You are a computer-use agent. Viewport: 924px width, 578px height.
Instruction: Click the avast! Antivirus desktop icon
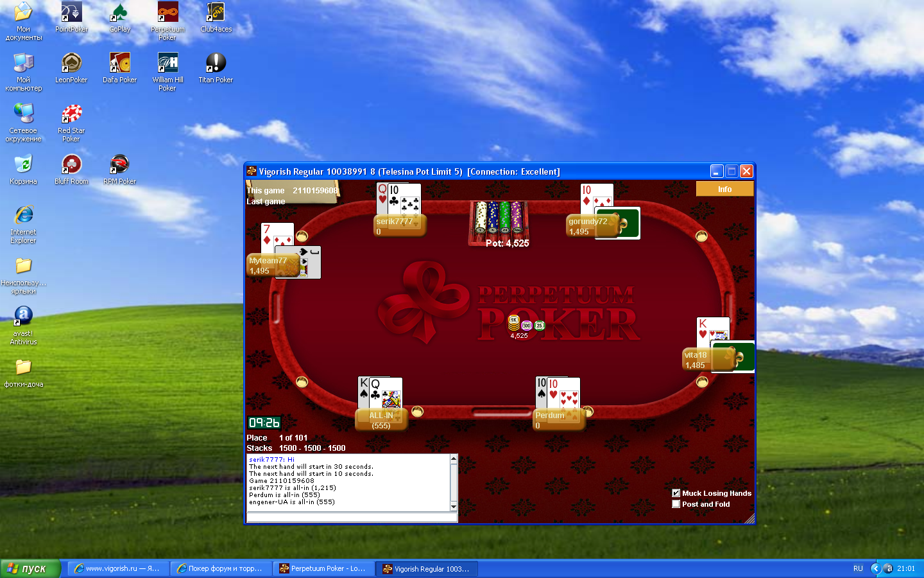click(x=23, y=326)
